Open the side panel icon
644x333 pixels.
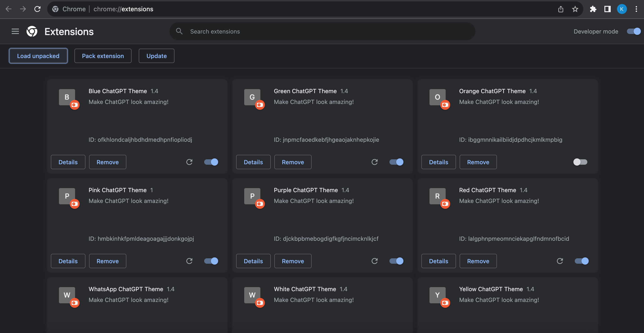[607, 9]
